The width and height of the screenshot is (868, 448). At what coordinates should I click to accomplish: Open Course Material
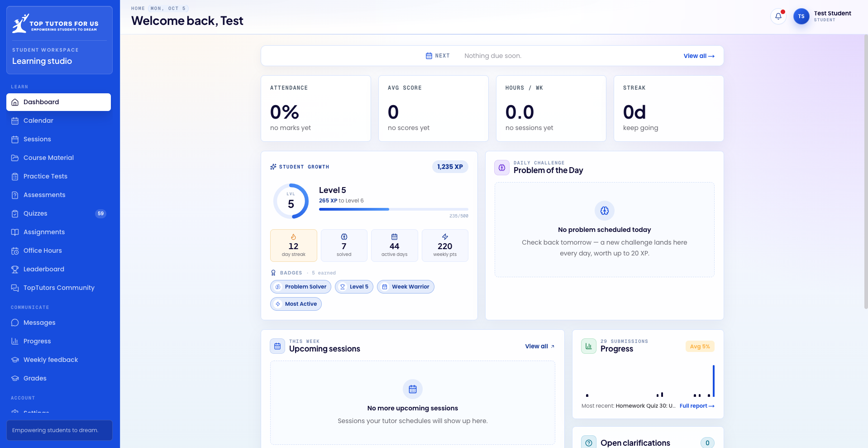tap(58, 158)
